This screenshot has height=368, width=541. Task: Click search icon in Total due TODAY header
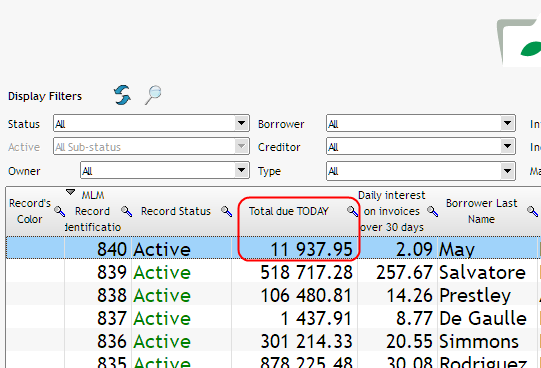point(352,211)
